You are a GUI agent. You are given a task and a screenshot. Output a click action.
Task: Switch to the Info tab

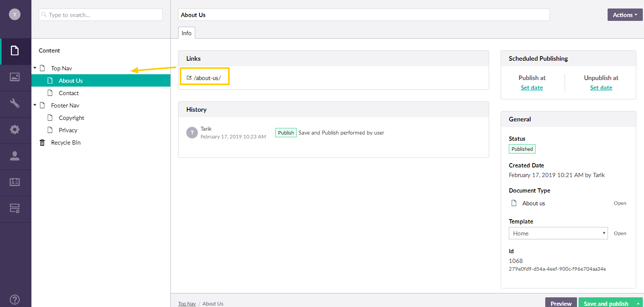click(x=186, y=33)
